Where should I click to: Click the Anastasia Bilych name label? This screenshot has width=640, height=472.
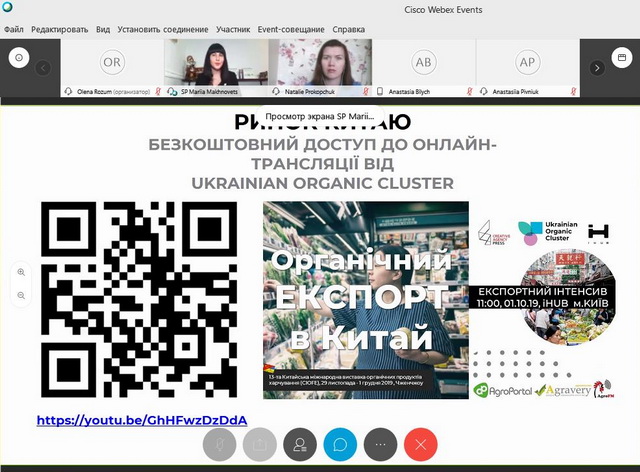pos(409,92)
